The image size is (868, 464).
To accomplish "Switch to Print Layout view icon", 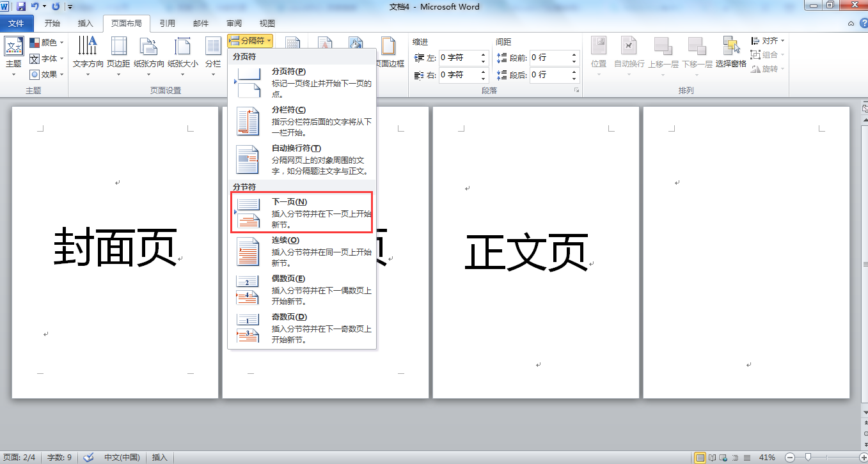I will (700, 458).
